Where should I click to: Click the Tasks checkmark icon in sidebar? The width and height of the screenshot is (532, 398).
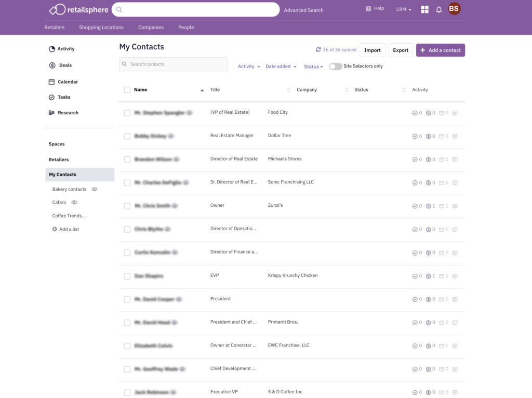[51, 97]
